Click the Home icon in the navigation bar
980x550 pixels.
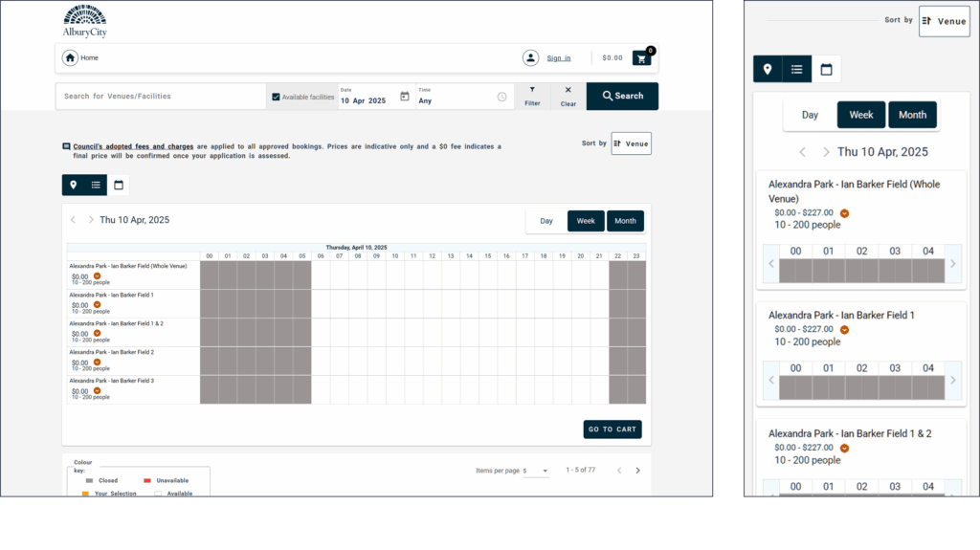click(x=70, y=58)
